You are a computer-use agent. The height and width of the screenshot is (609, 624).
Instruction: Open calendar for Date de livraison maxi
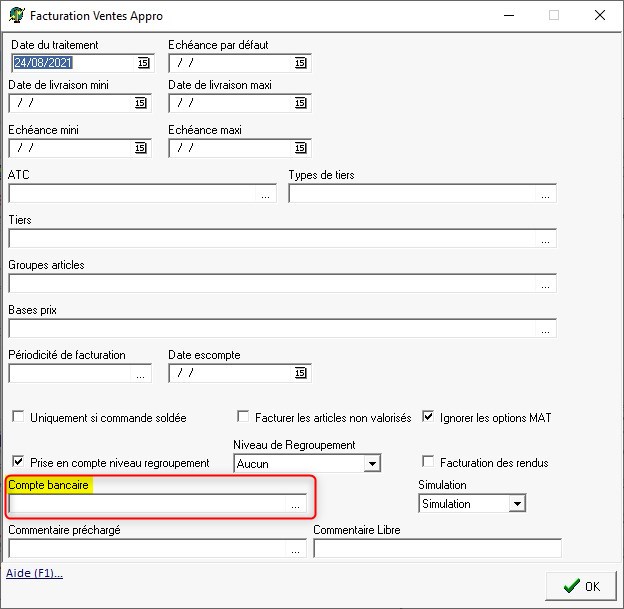coord(300,103)
